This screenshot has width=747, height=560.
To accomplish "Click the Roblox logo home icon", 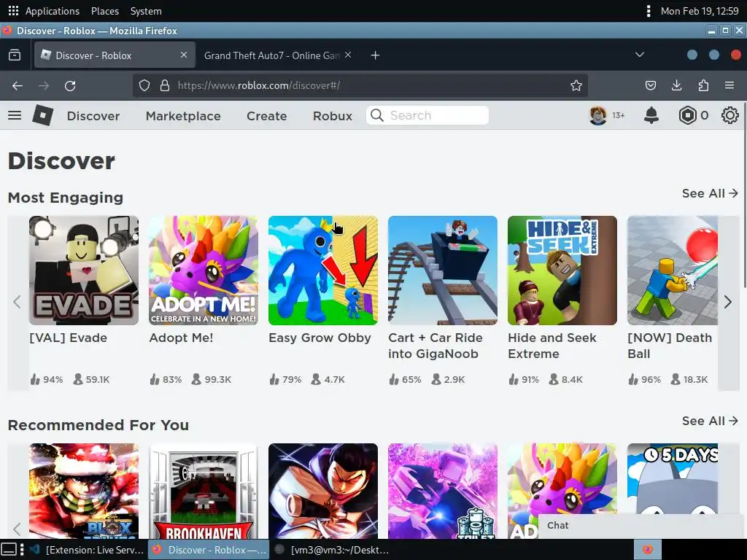I will [x=42, y=115].
